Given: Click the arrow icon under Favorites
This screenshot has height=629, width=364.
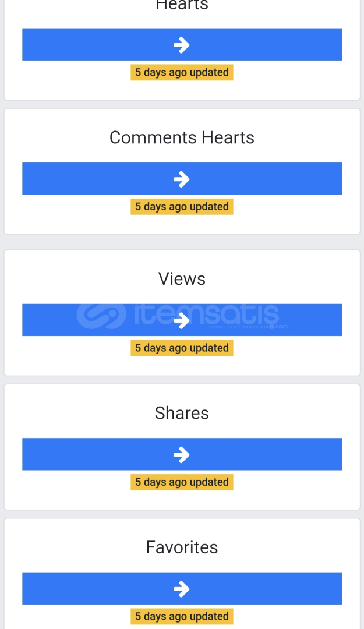Looking at the screenshot, I should (181, 589).
